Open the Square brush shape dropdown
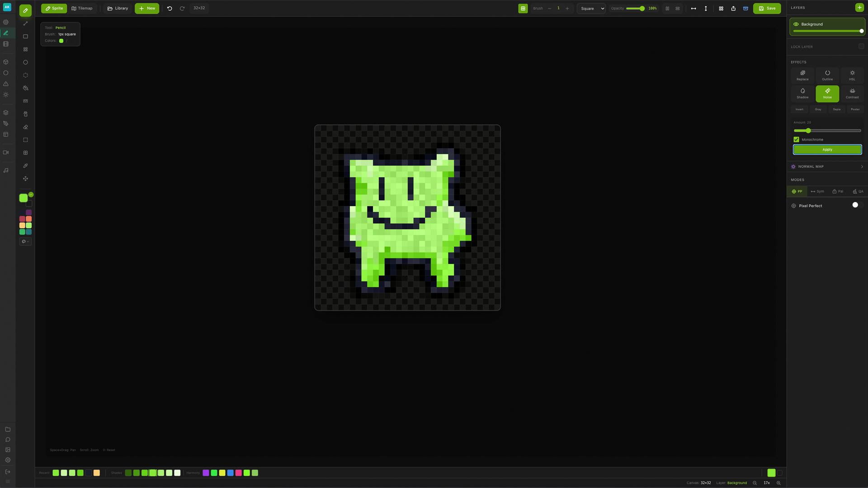 (591, 8)
